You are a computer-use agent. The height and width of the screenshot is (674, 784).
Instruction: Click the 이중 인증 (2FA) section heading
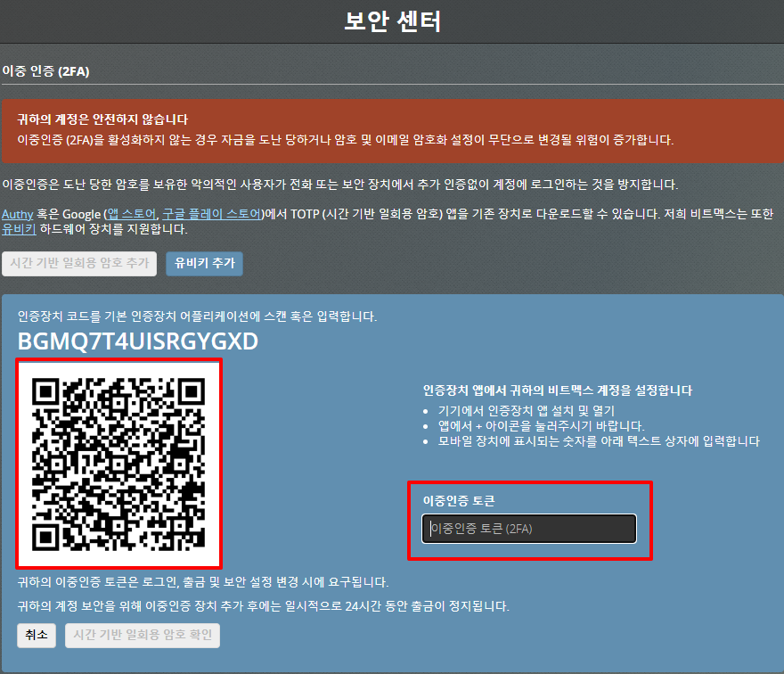tap(46, 71)
